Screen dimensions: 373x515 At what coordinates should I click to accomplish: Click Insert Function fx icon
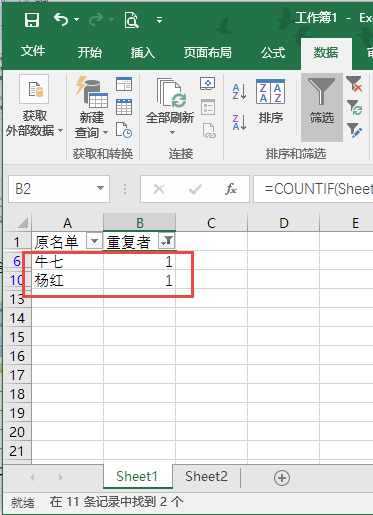(x=231, y=189)
